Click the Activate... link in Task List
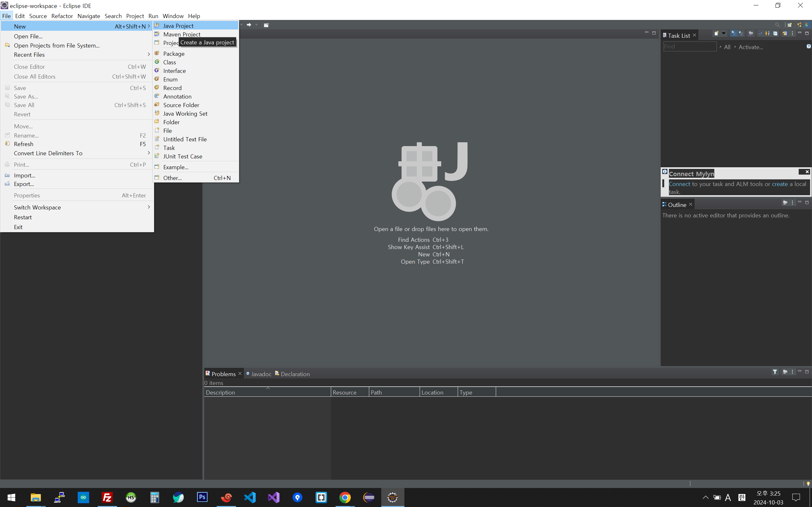The width and height of the screenshot is (812, 507). click(750, 47)
